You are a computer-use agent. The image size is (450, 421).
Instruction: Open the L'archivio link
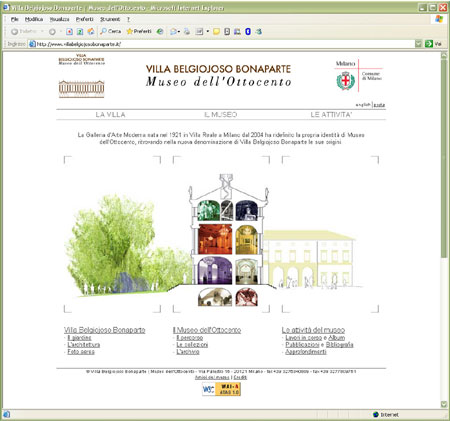[188, 352]
